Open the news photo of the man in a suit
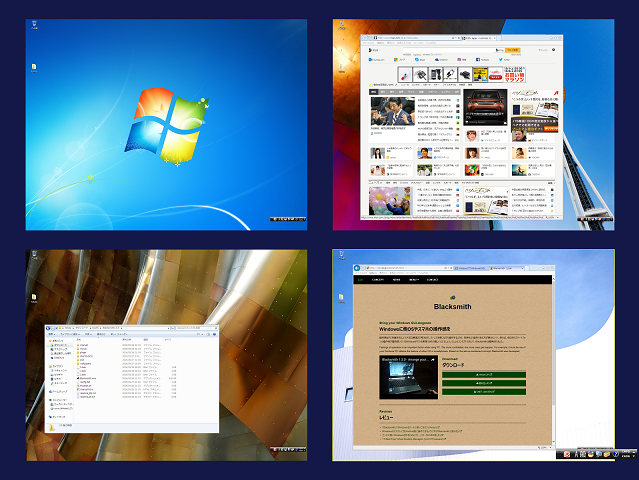639x480 pixels. coord(392,111)
